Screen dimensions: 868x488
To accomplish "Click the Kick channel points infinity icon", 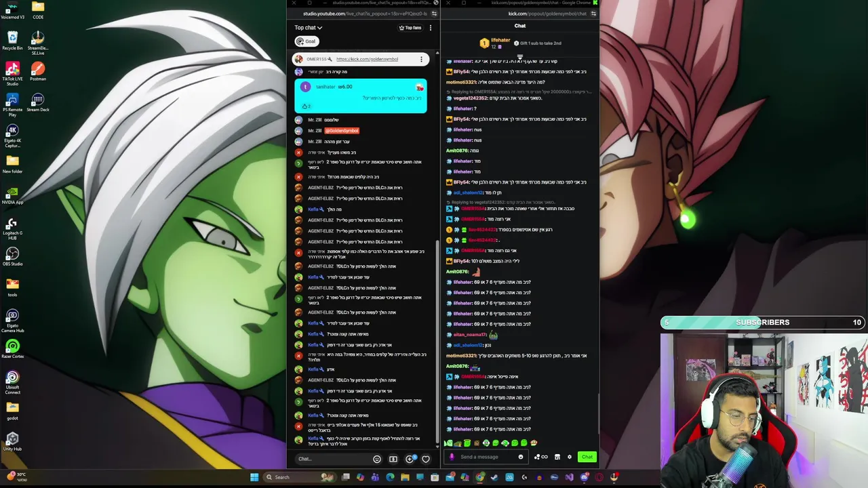I will click(x=541, y=457).
